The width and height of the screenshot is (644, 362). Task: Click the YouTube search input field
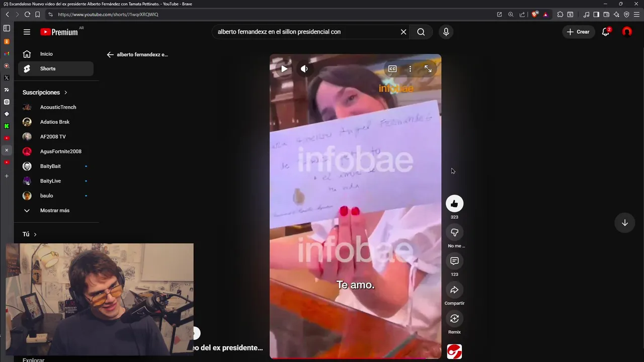coord(304,32)
